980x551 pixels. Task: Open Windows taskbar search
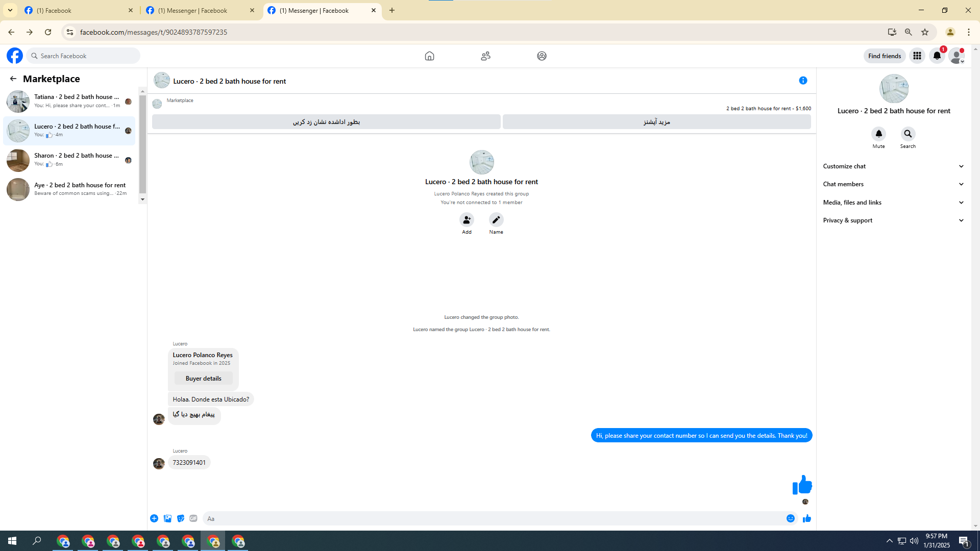pos(37,541)
